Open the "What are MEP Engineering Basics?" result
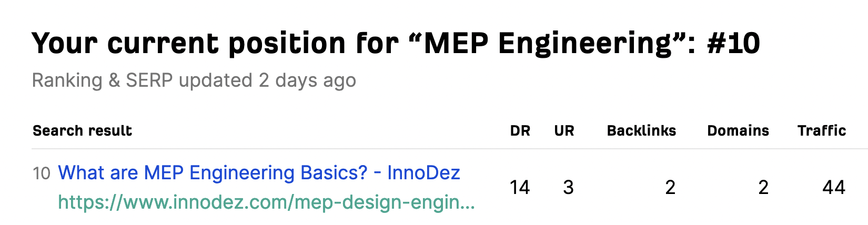Viewport: 868px width, 225px height. click(x=213, y=173)
